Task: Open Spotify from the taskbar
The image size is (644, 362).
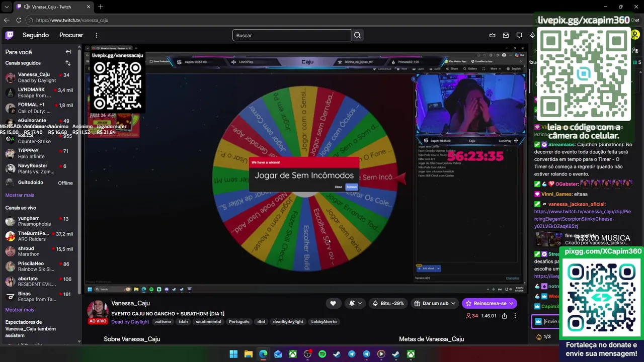Action: (322, 354)
